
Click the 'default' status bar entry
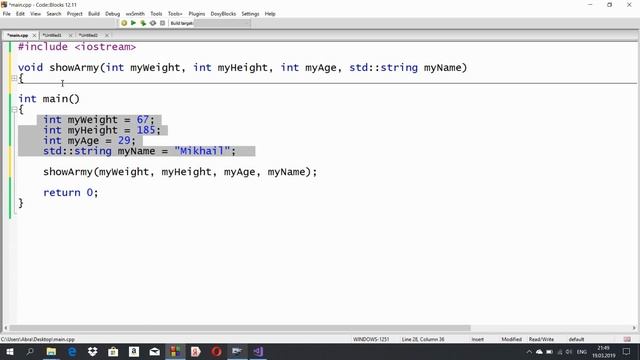(x=576, y=340)
